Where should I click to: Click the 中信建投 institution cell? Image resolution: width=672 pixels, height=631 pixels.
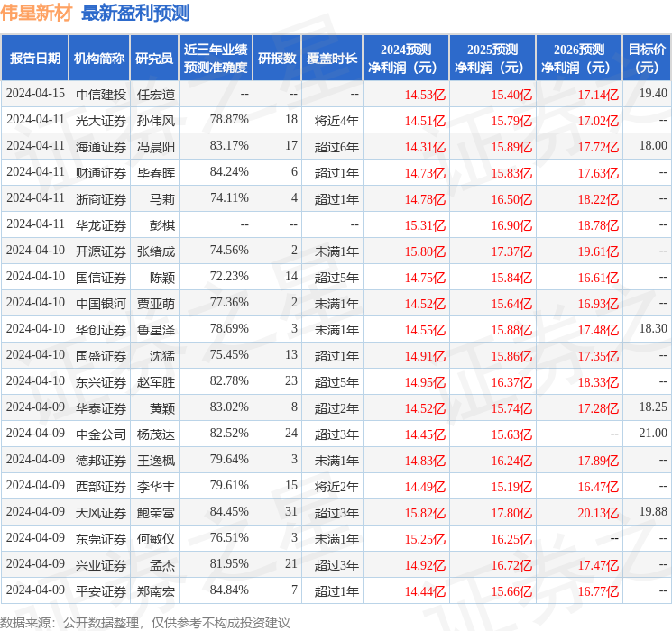click(x=101, y=95)
